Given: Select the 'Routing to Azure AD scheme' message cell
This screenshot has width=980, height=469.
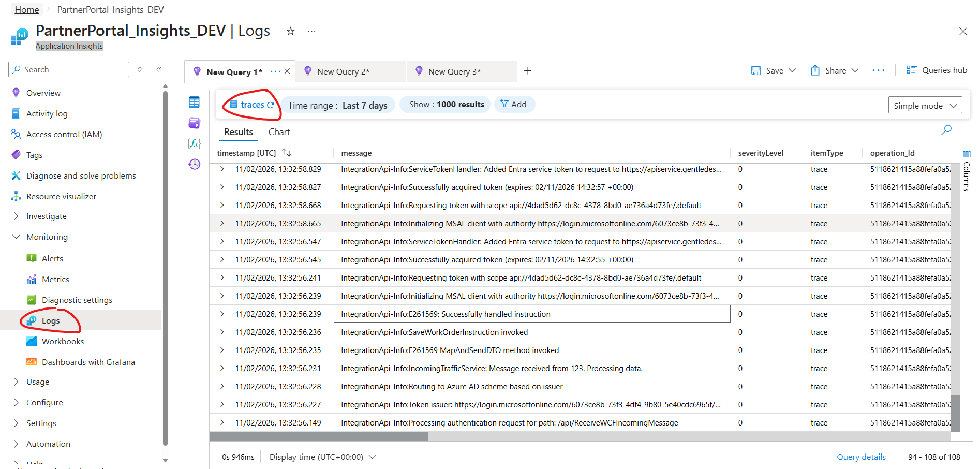Looking at the screenshot, I should (x=532, y=386).
